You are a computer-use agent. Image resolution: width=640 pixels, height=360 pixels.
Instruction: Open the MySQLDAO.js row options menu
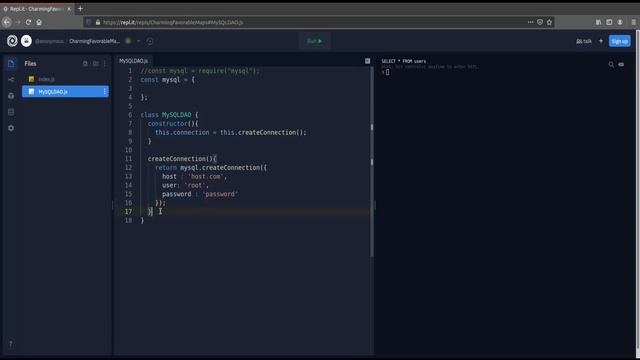(104, 92)
